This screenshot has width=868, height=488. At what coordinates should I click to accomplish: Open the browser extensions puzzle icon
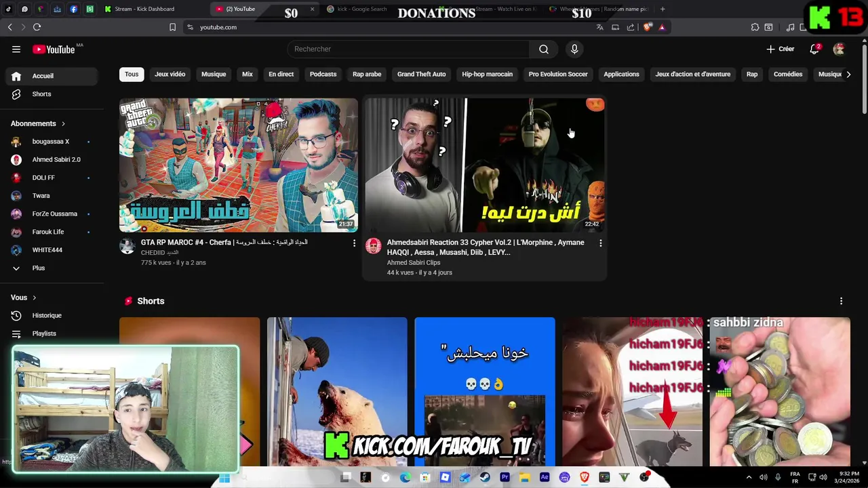(755, 27)
